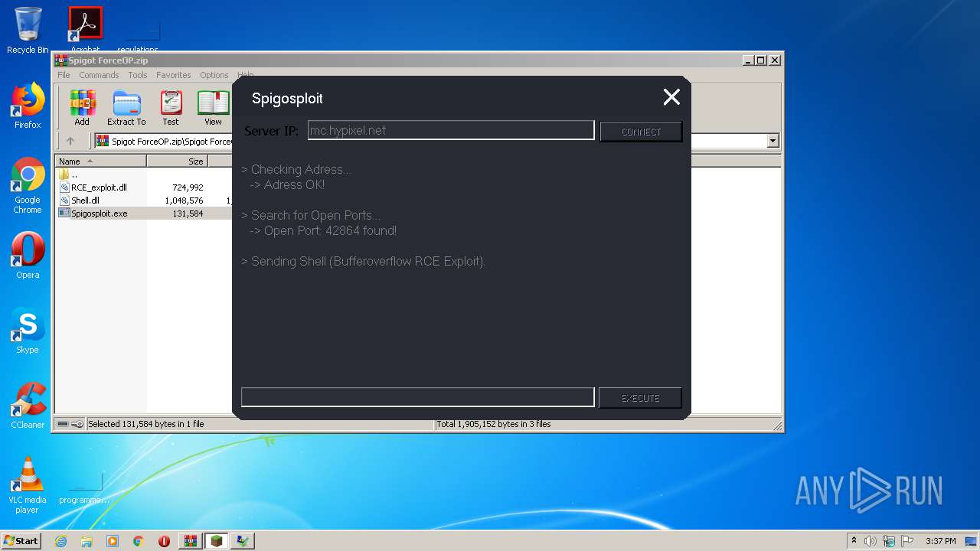Click the Extract To toolbar icon
Viewport: 980px width, 551px height.
tap(126, 108)
